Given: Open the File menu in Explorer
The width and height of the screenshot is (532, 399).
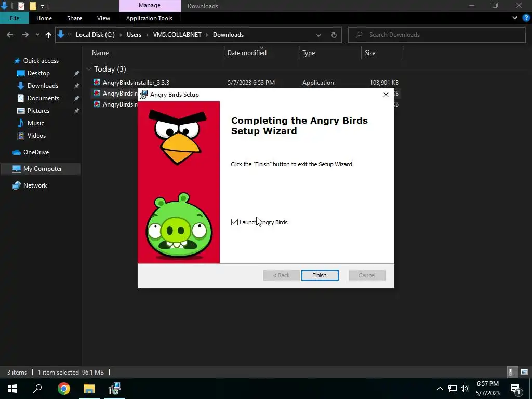Looking at the screenshot, I should 14,18.
